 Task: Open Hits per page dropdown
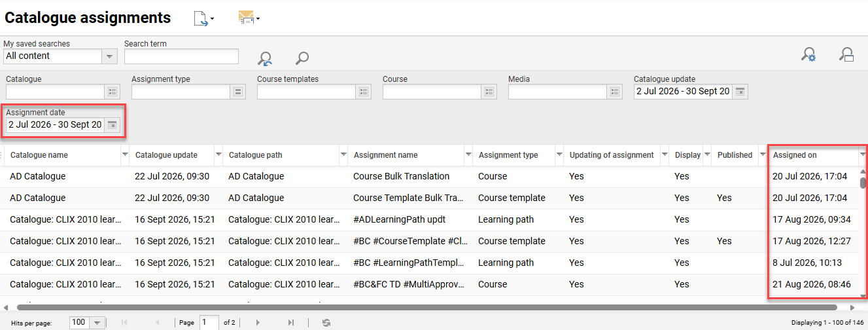pyautogui.click(x=97, y=323)
